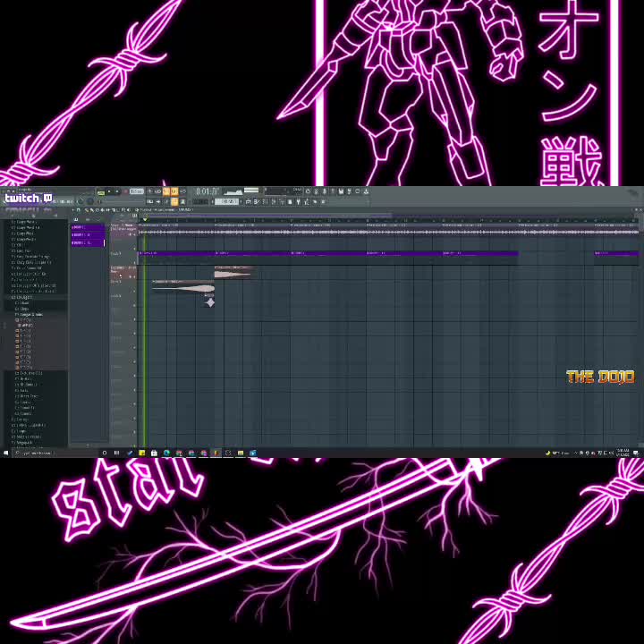Show the Browser view icon in toolbar

point(282,201)
